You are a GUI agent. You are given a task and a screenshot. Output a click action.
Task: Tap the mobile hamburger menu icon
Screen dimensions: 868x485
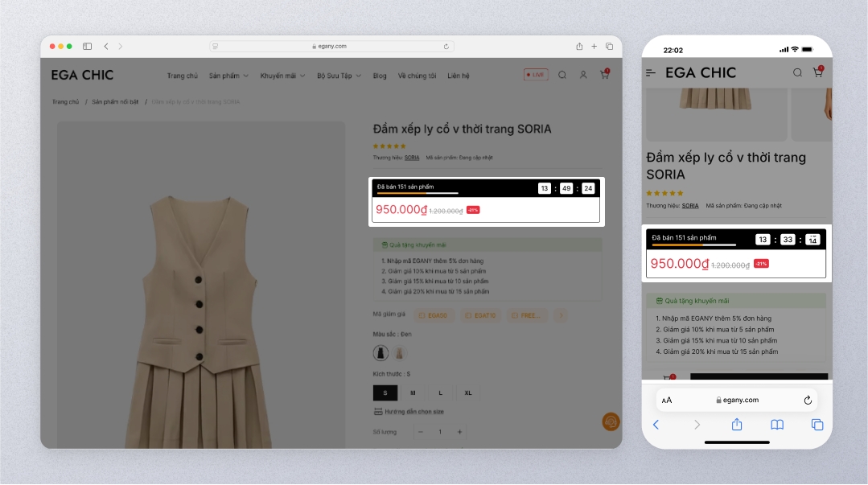click(651, 72)
